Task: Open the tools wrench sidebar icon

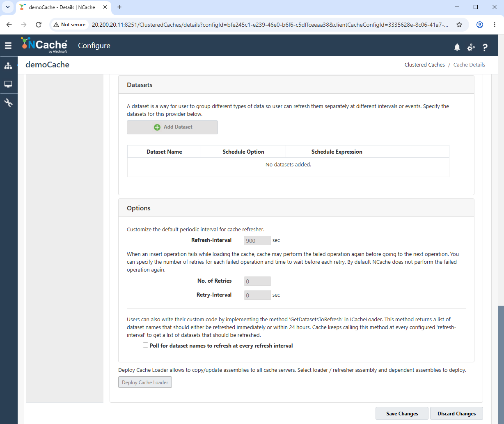Action: (x=8, y=103)
